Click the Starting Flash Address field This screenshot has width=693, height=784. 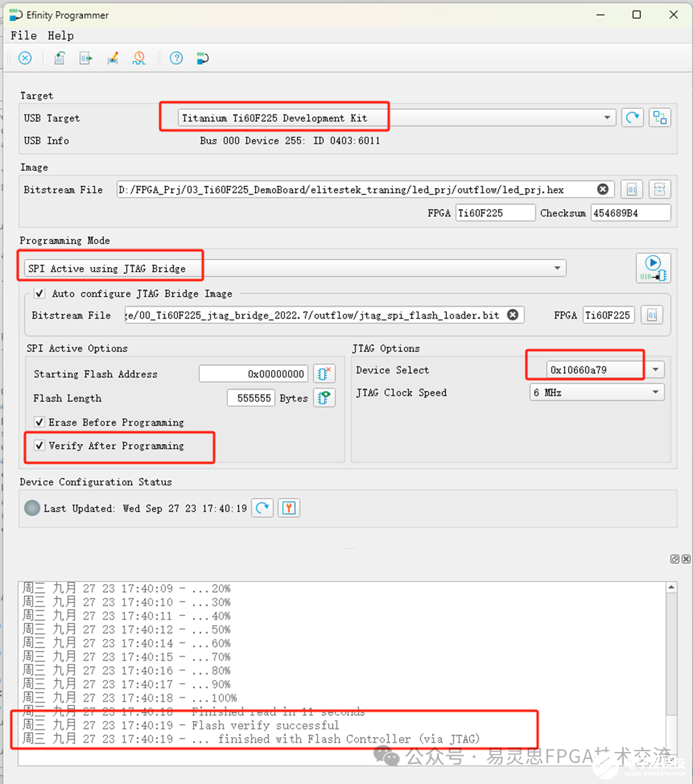pos(252,374)
